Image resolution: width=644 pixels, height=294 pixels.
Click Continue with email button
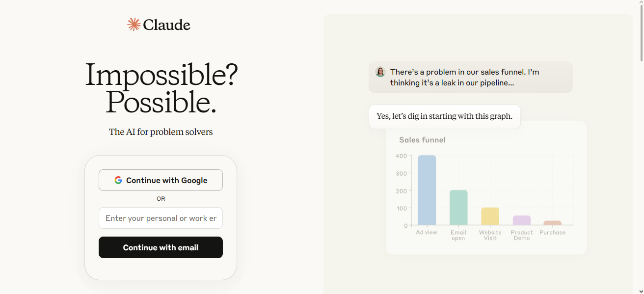(161, 247)
